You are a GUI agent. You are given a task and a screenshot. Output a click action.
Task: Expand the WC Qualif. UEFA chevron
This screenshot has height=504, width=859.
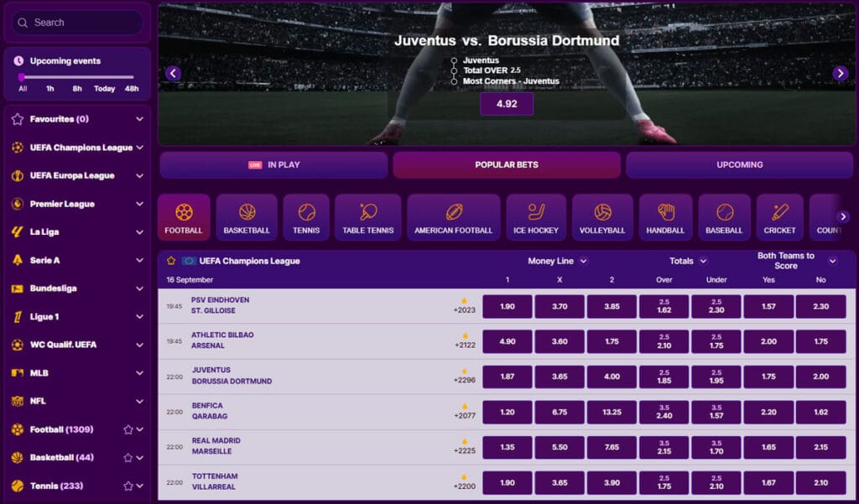coord(140,345)
